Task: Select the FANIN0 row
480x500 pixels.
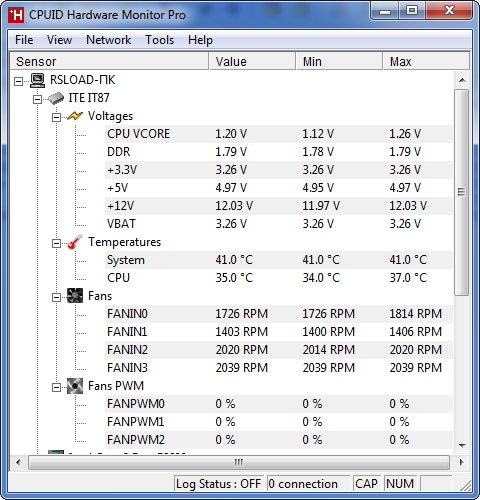Action: point(279,314)
